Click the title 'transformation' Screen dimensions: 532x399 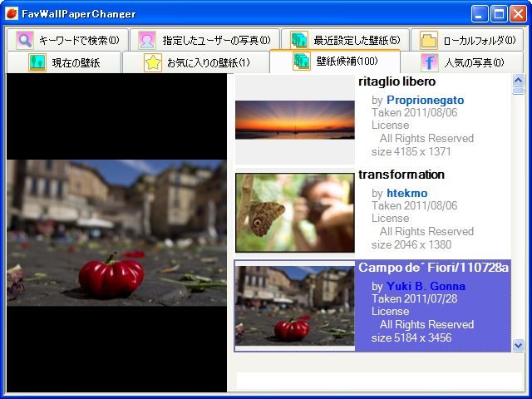click(x=401, y=175)
